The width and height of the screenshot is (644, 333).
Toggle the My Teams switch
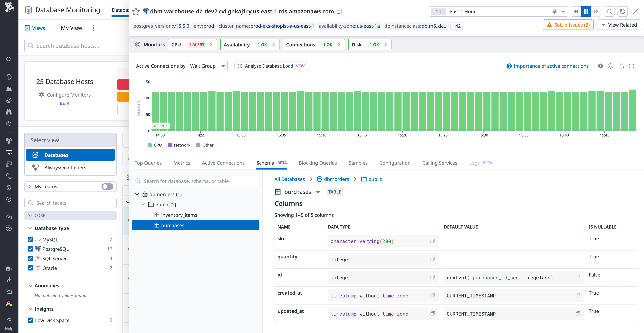(107, 186)
